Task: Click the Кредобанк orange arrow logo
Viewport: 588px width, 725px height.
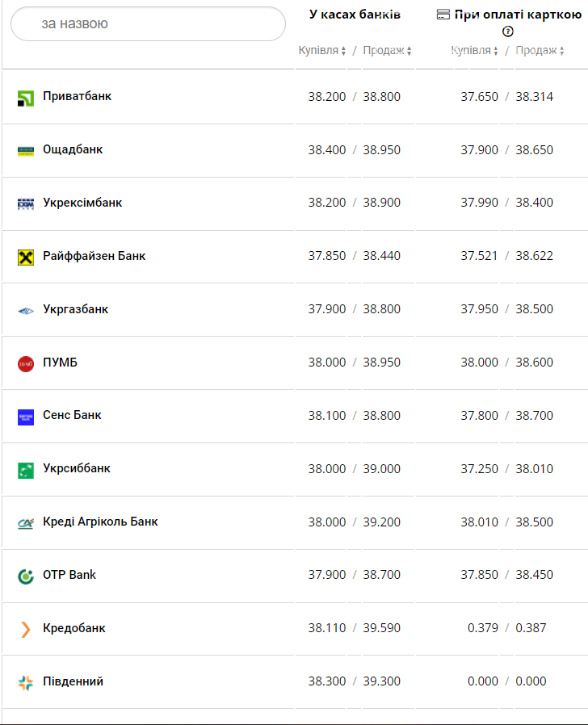Action: pyautogui.click(x=26, y=629)
